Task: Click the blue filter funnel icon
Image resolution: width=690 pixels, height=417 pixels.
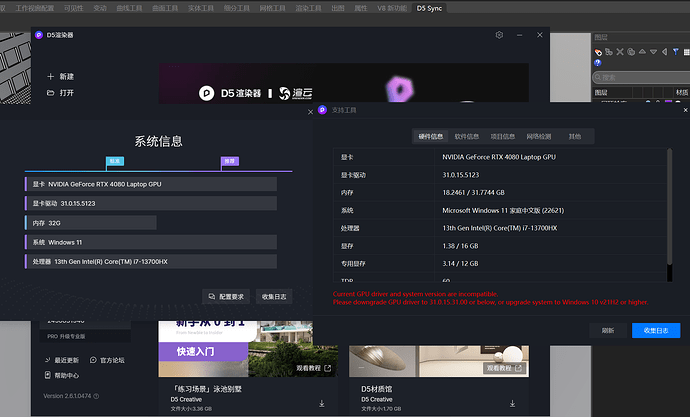Action: click(x=675, y=52)
